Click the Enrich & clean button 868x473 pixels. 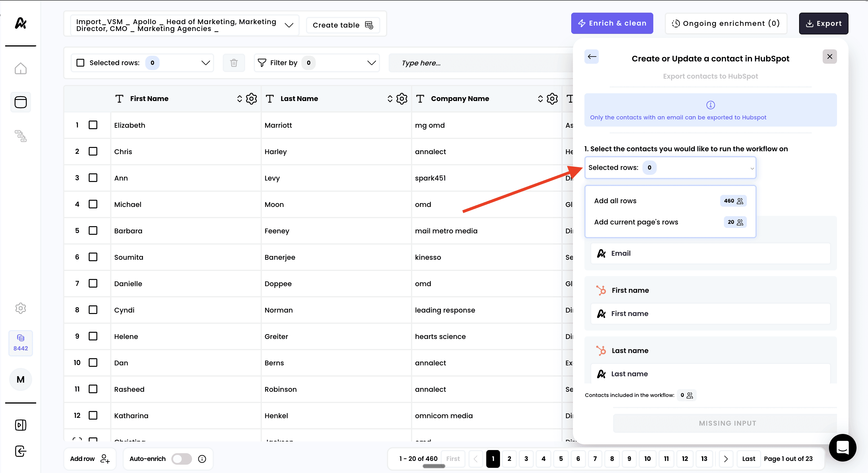[612, 23]
